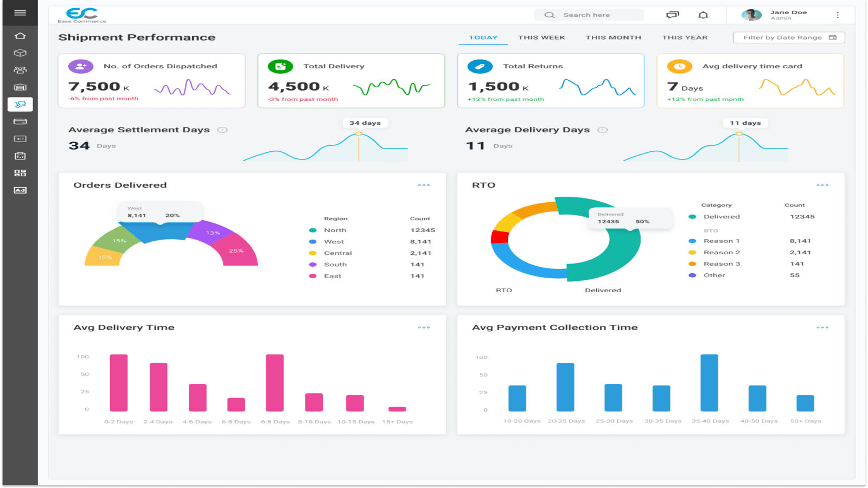
Task: Click the pink 25% gauge segment
Action: click(x=237, y=251)
